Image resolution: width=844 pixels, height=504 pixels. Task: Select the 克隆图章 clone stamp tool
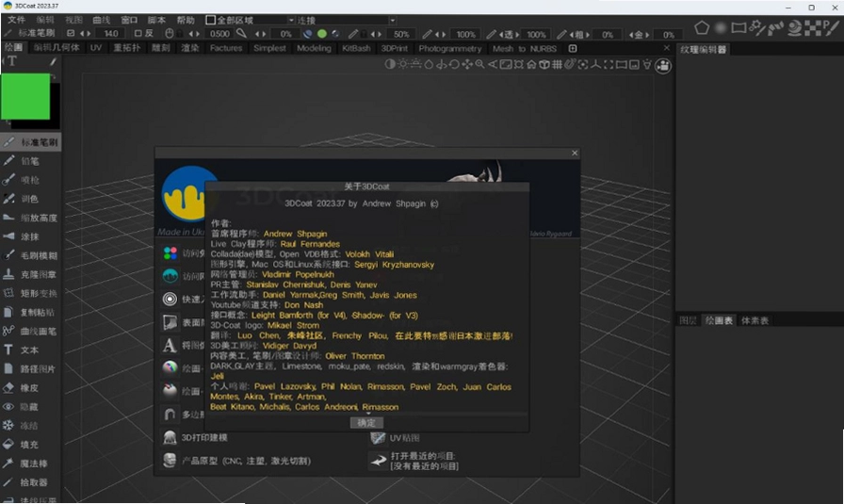tap(29, 274)
